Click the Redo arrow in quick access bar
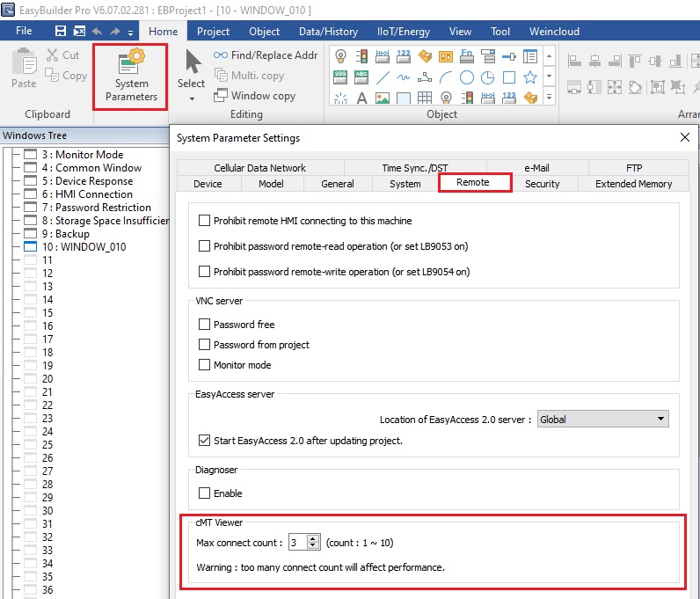This screenshot has width=700, height=599. pos(115,32)
